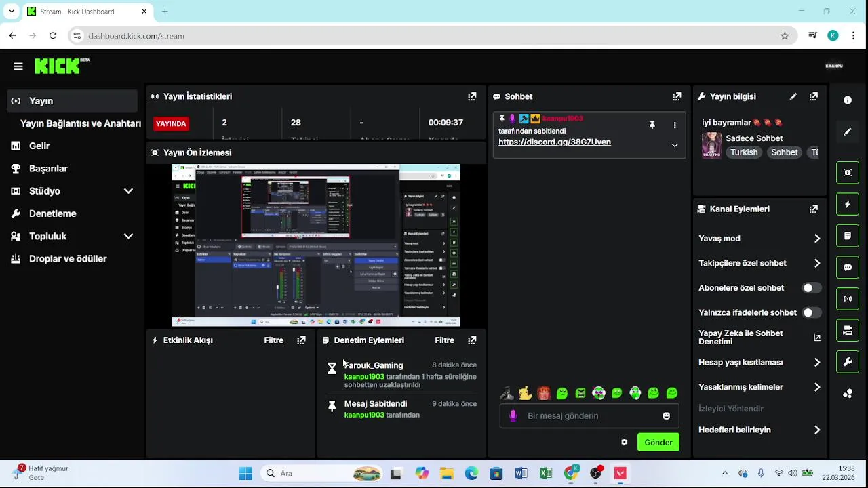Expand the pinned message chevron
868x488 pixels.
675,145
